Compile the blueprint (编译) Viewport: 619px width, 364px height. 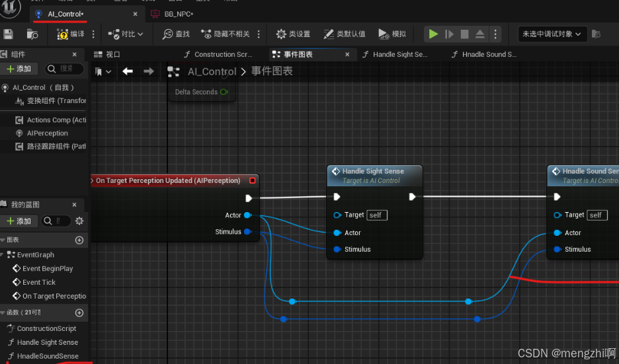click(x=71, y=34)
